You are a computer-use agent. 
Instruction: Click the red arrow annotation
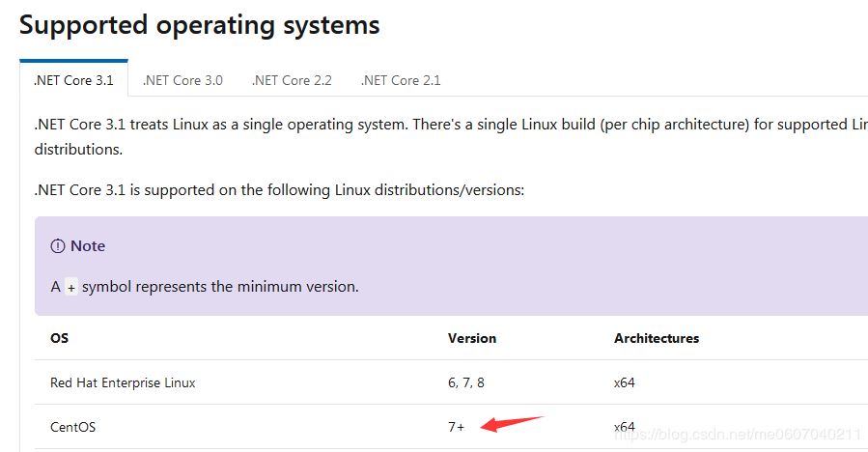[512, 424]
